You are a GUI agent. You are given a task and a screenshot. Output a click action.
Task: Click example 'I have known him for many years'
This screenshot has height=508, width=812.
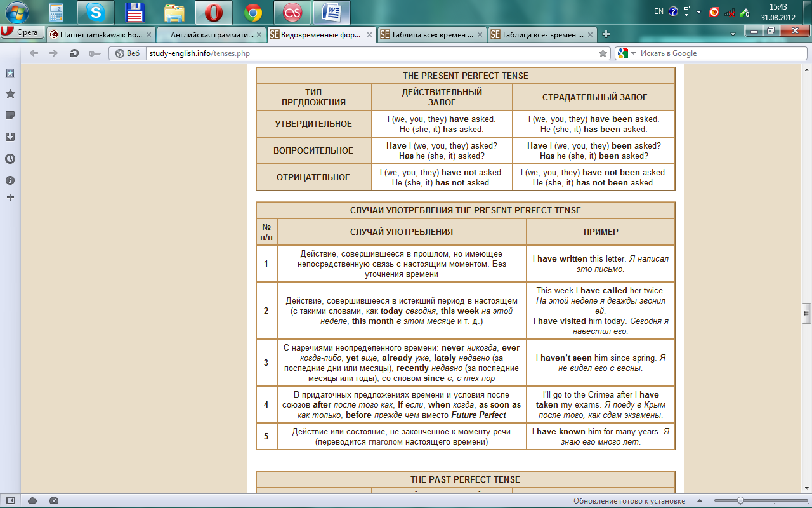point(597,431)
